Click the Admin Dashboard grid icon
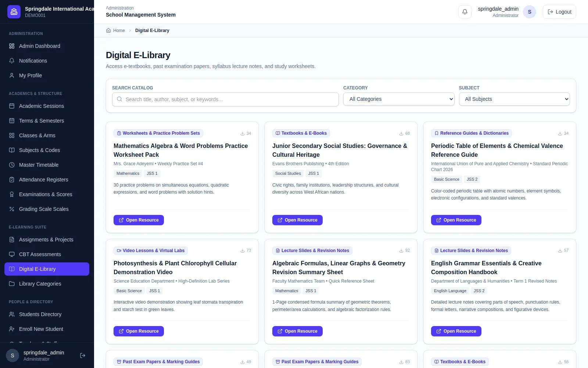588x368 pixels. [12, 46]
